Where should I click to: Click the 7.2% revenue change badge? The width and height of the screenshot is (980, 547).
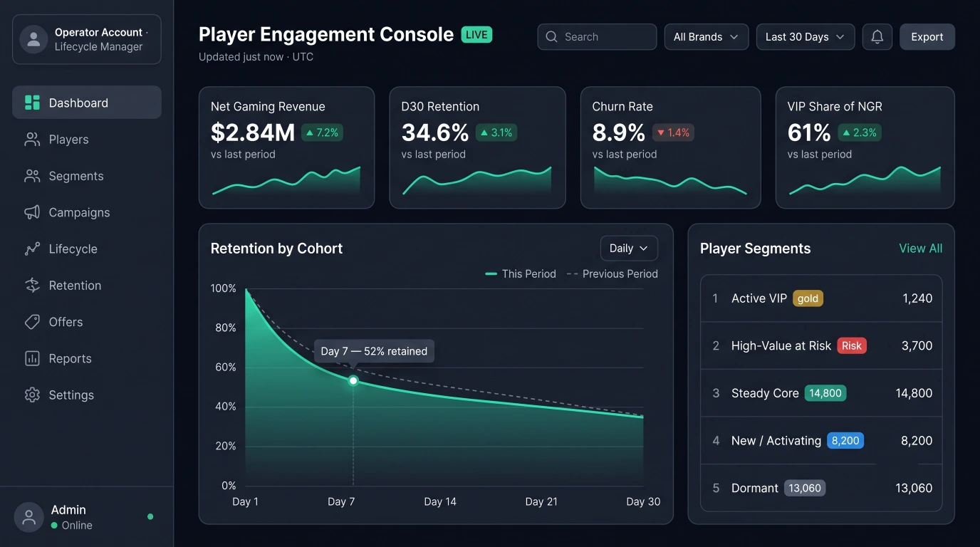coord(322,132)
